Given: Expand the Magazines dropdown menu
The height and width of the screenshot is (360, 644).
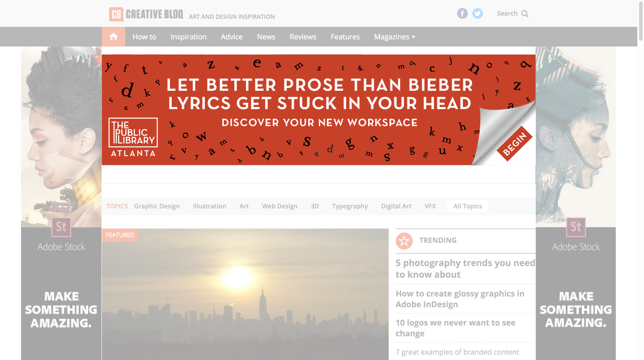Looking at the screenshot, I should click(395, 37).
